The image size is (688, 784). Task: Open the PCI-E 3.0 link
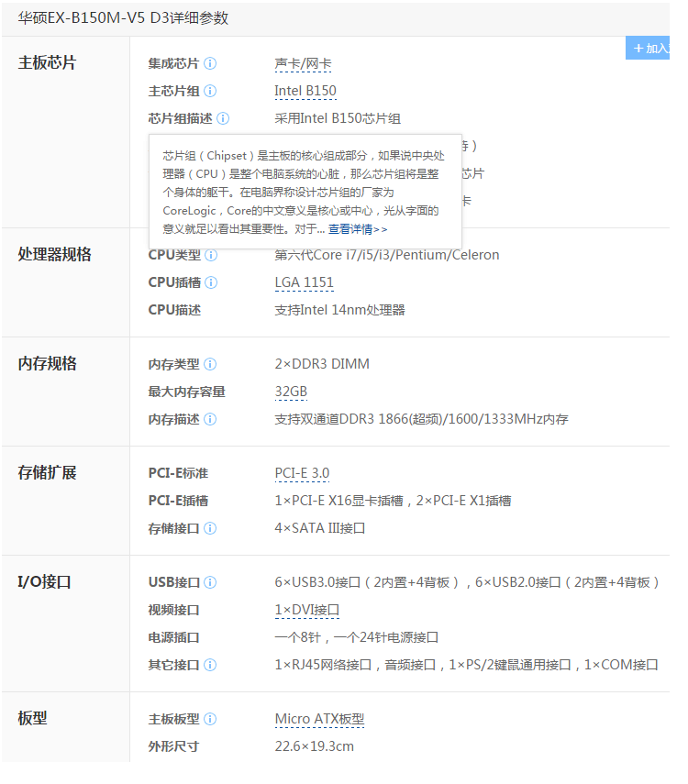(x=302, y=473)
